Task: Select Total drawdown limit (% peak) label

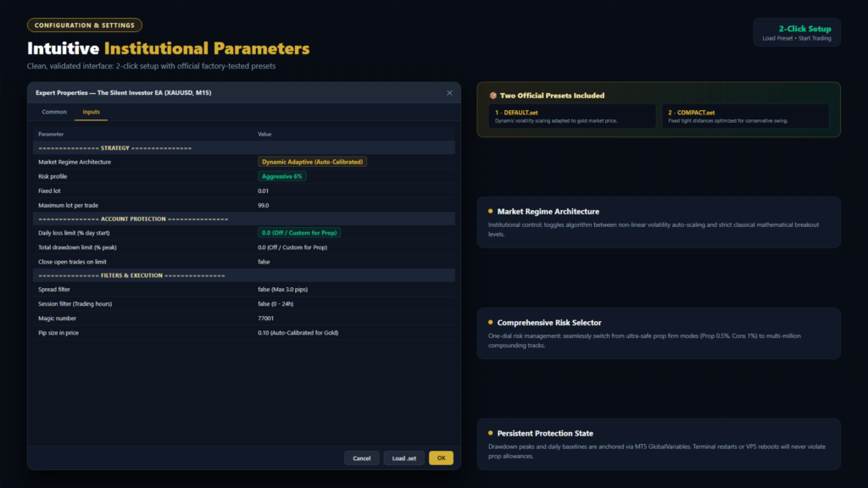Action: 77,247
